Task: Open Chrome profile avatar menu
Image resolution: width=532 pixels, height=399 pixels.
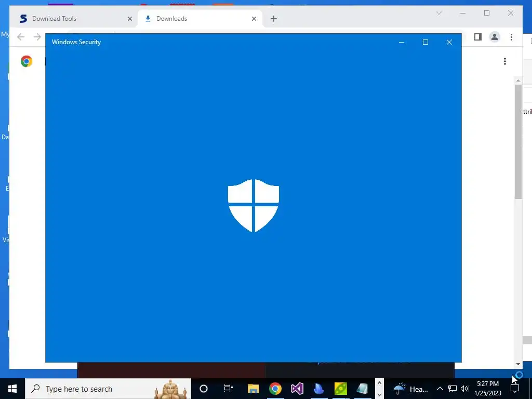Action: click(x=495, y=37)
